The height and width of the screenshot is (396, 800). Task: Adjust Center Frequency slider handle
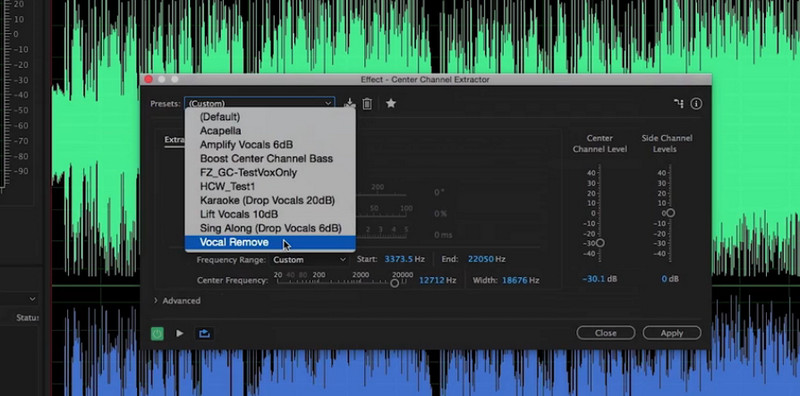[394, 283]
